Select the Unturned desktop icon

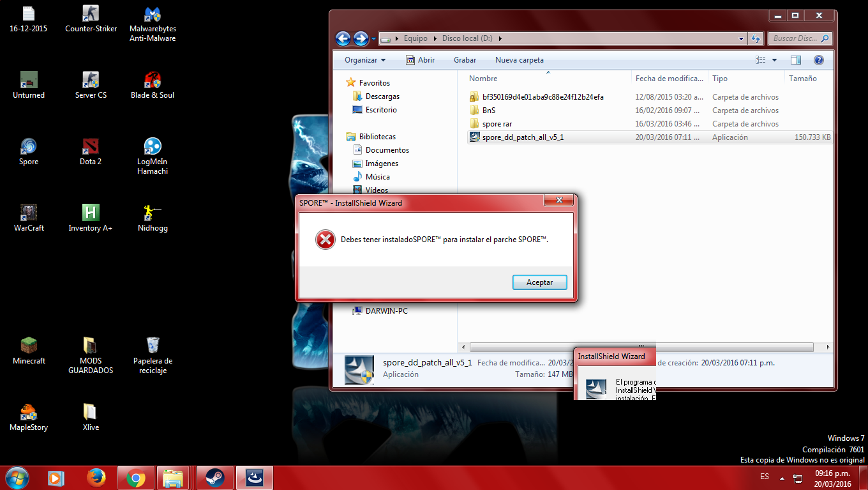tap(29, 85)
